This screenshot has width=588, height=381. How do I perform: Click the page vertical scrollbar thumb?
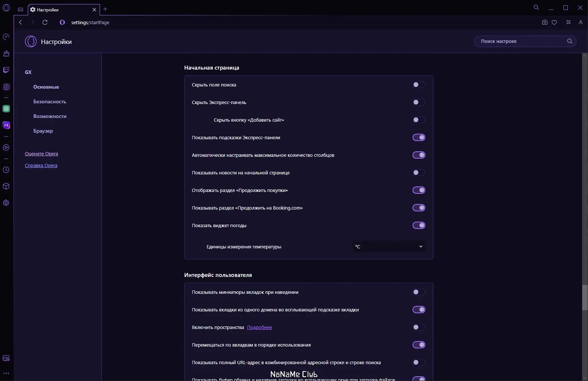coord(585,297)
